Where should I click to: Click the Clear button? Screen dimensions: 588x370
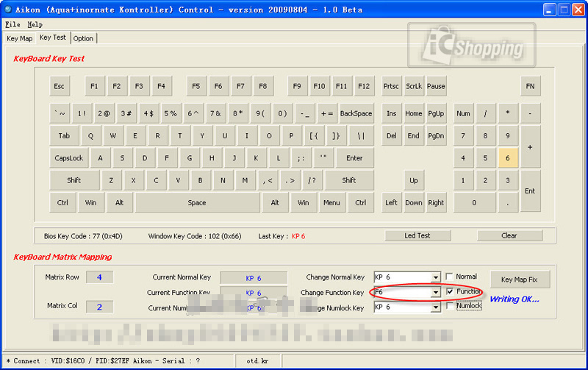point(509,236)
